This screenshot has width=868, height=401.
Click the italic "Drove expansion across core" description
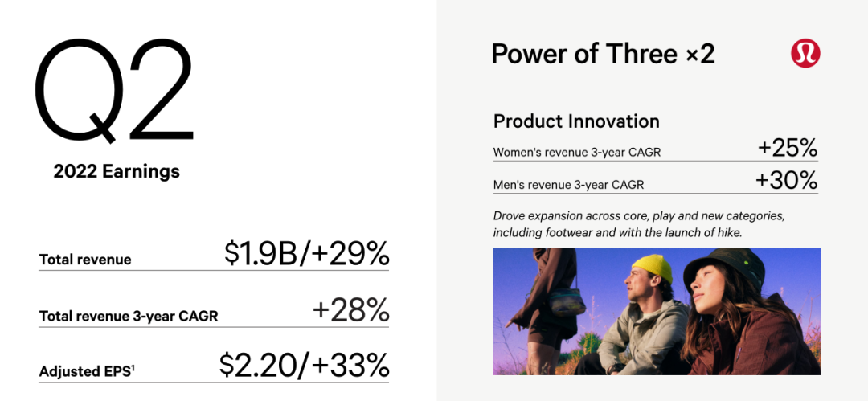pyautogui.click(x=638, y=224)
